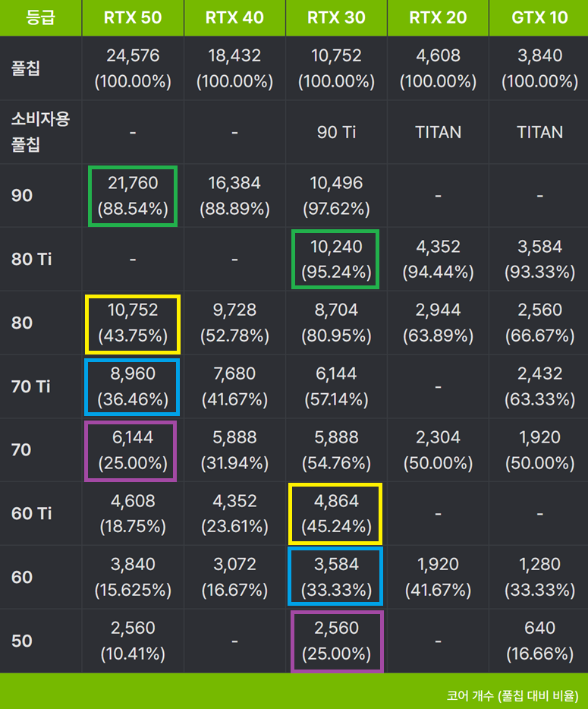Click the GTX 10 column header

(539, 17)
